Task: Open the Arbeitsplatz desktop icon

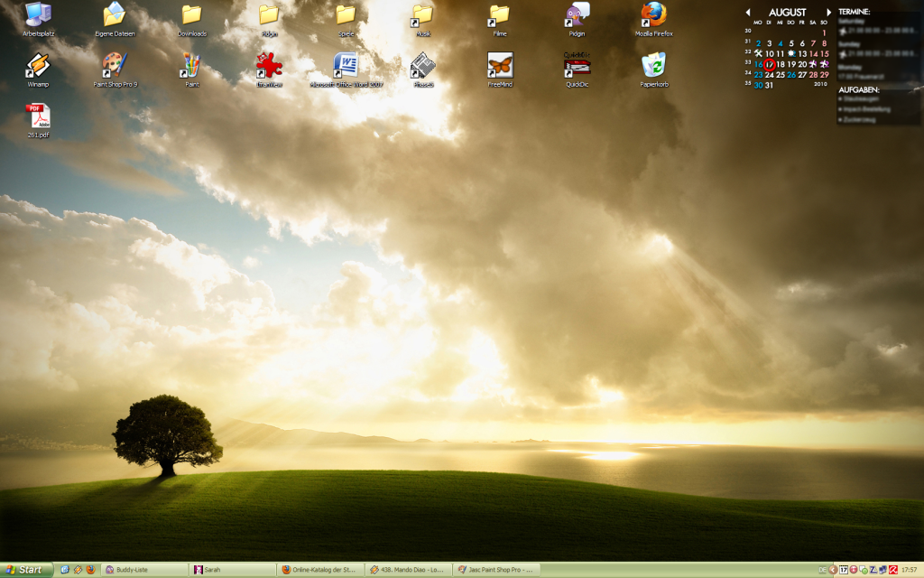Action: click(x=38, y=20)
